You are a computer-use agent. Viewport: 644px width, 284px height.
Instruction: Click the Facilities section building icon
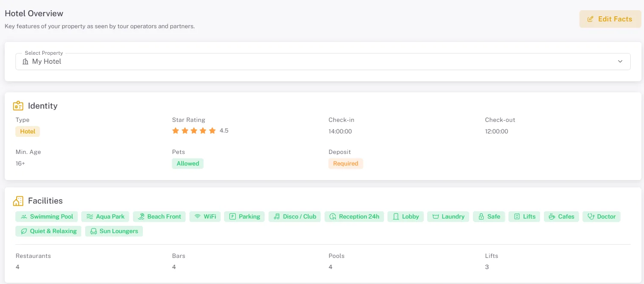(x=18, y=201)
